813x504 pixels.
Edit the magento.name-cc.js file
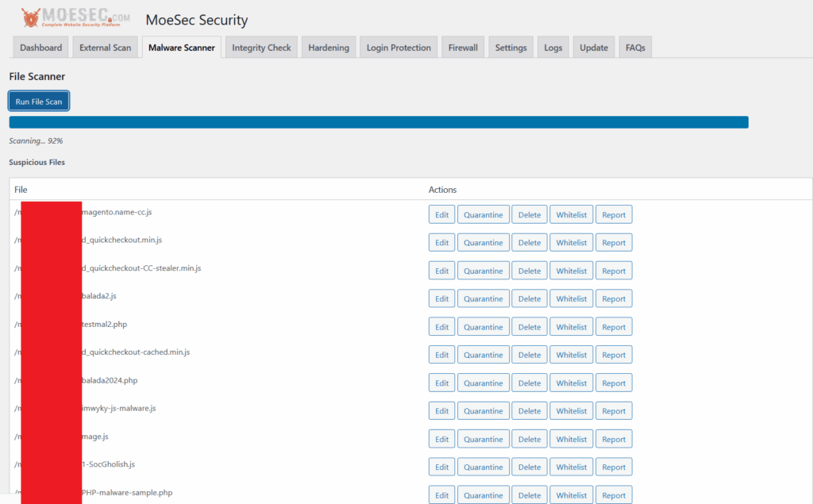[x=441, y=214]
